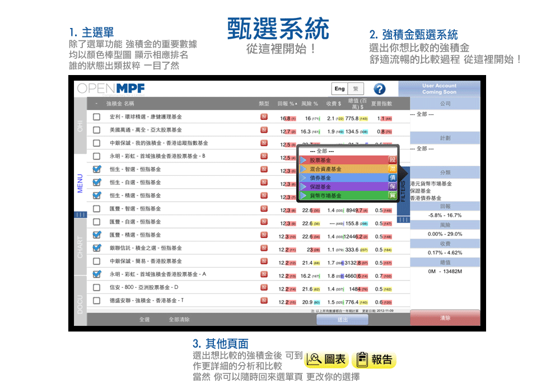Adjust the 回報 range -5.8% - 16.7%
This screenshot has width=560, height=392.
pyautogui.click(x=445, y=215)
